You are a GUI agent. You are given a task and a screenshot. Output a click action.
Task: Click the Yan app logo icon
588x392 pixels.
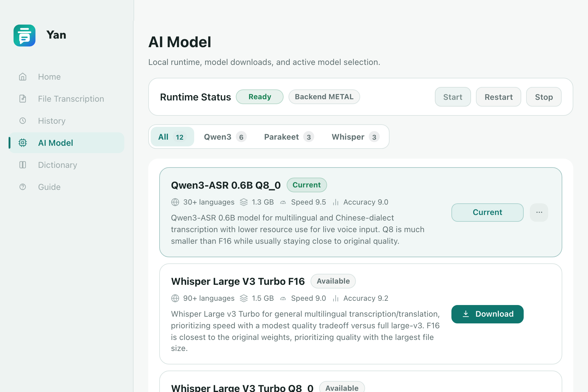(24, 36)
